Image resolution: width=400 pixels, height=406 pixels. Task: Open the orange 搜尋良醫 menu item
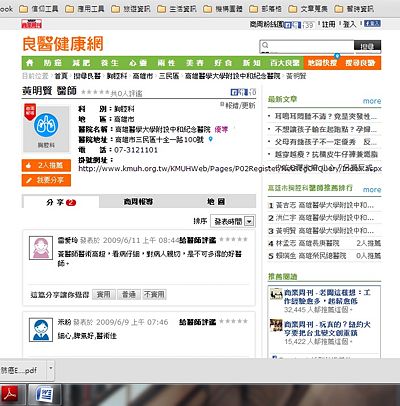pyautogui.click(x=360, y=63)
